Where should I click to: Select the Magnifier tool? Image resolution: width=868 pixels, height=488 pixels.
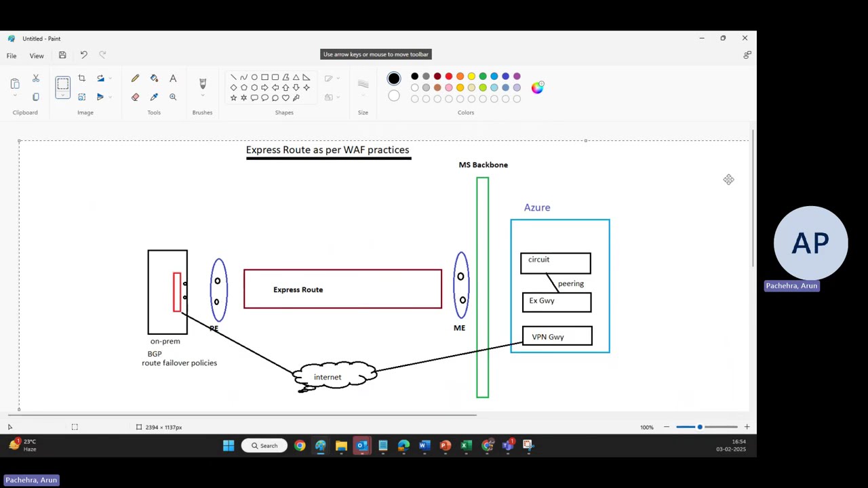(173, 97)
